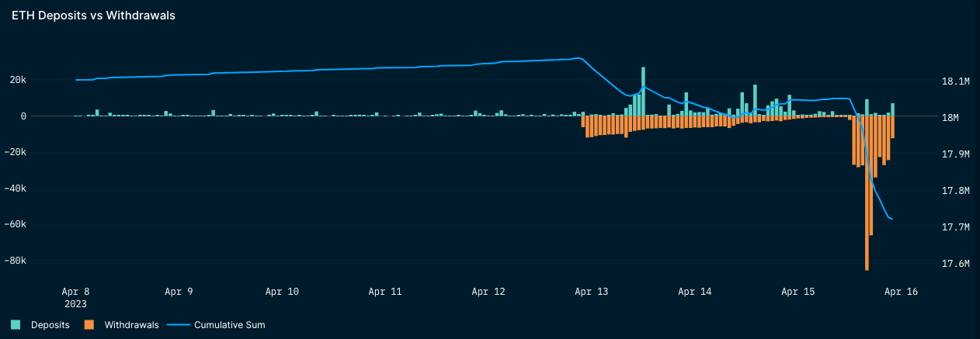Click the 17.7M right axis value
This screenshot has height=339, width=980.
click(x=954, y=227)
